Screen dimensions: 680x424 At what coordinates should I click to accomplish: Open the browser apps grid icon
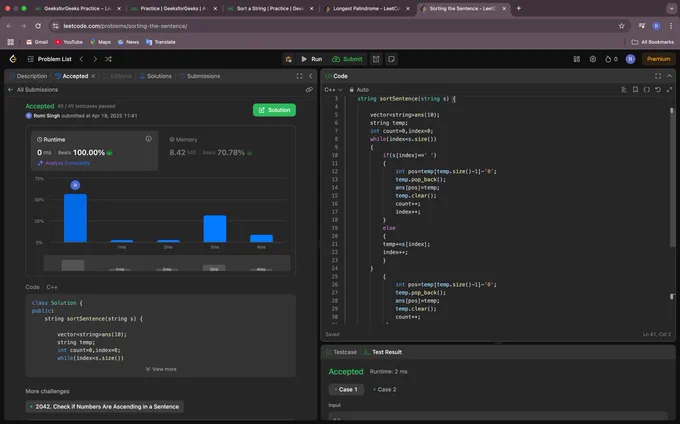tap(10, 42)
